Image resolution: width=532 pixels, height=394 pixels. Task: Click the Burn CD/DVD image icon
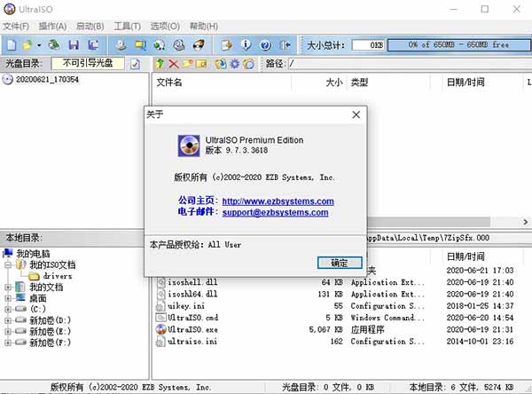point(199,45)
